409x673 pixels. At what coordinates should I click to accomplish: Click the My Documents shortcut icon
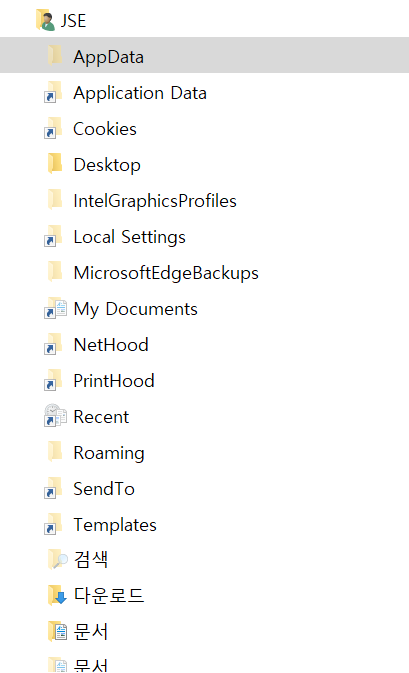(55, 309)
